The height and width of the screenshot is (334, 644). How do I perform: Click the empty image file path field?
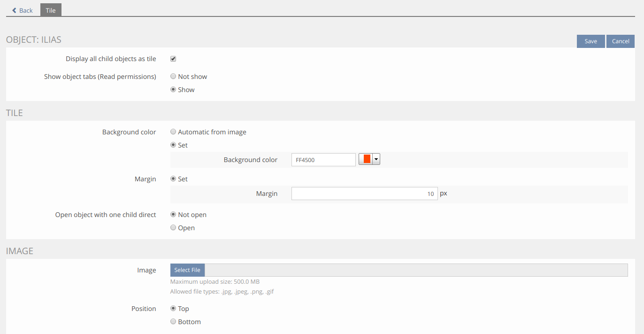point(416,270)
